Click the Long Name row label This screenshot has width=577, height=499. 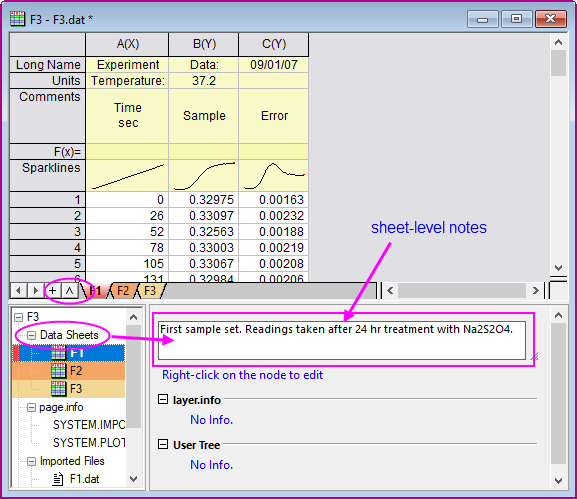pos(47,64)
